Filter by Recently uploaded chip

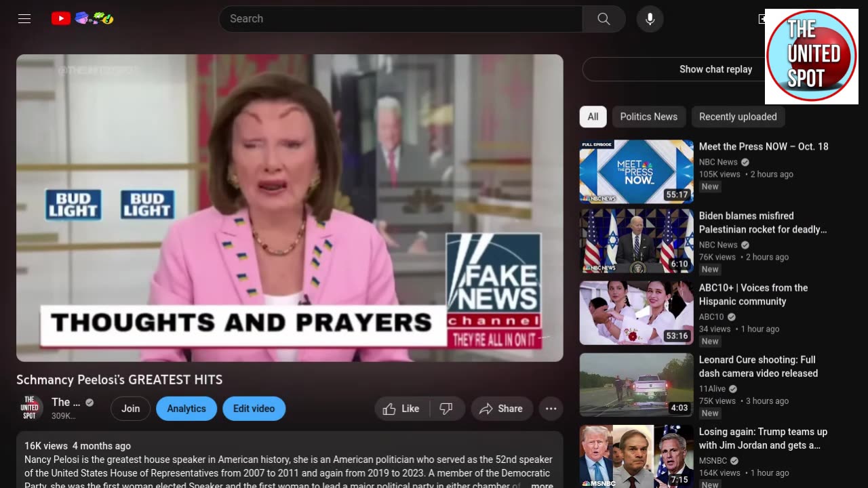point(738,117)
